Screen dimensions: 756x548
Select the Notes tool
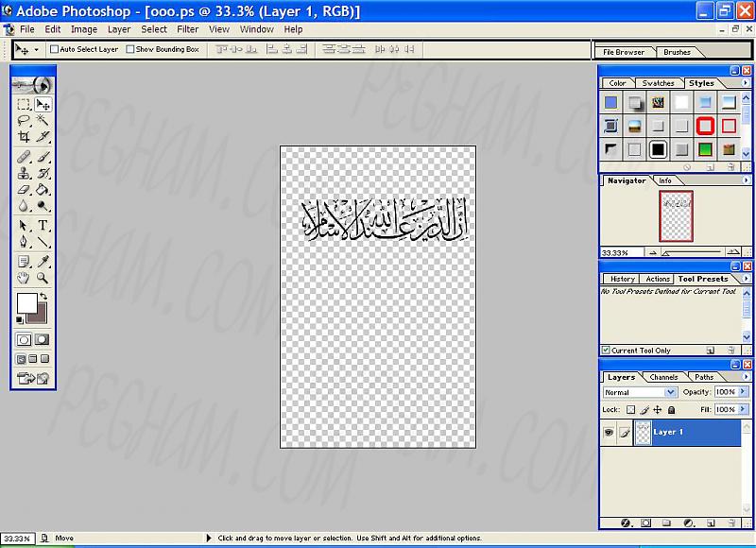[x=24, y=261]
